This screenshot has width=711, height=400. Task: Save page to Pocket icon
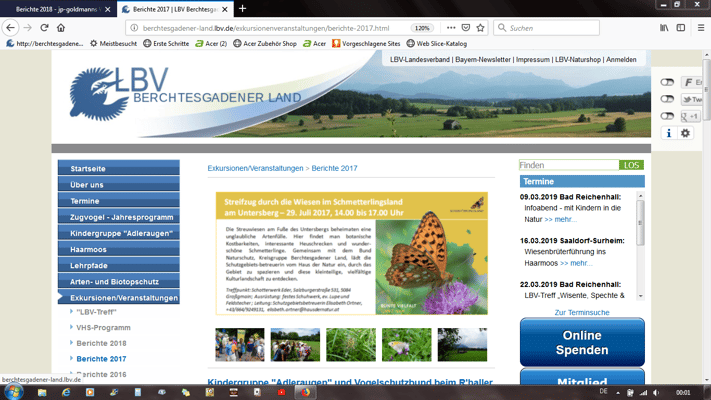coord(466,28)
